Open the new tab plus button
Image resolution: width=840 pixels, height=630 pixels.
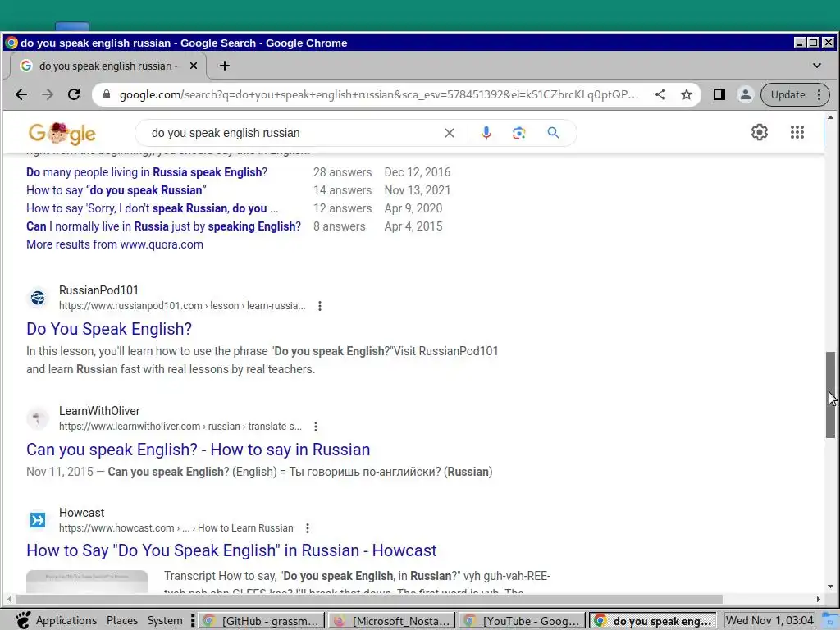[x=225, y=66]
